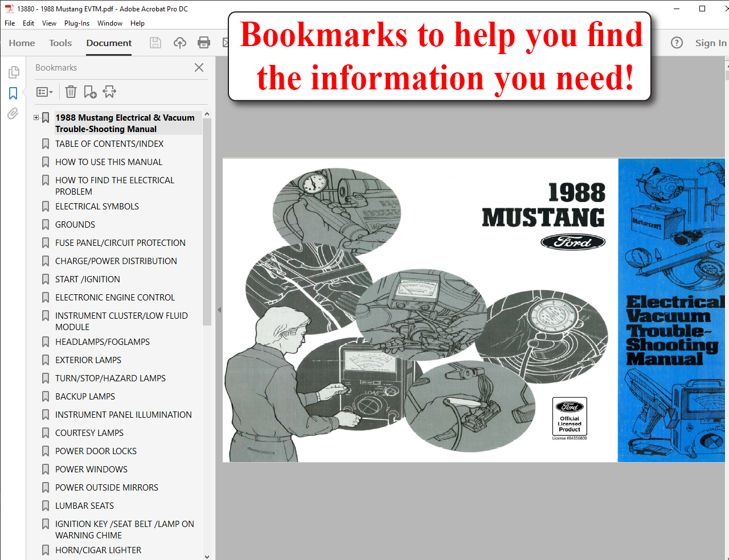Click the bookmark icon beside COURTESY LAMPS

pos(46,433)
